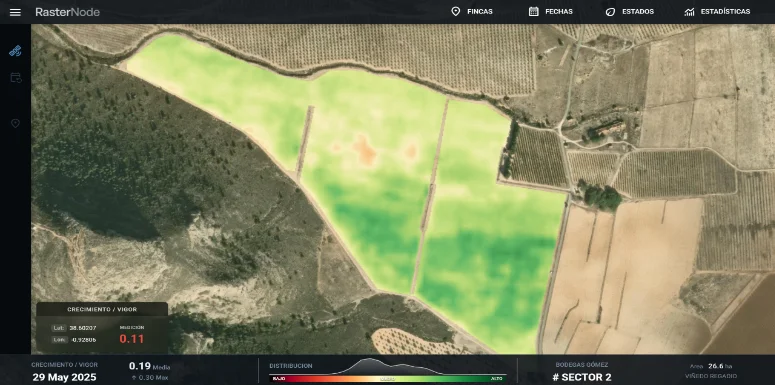Viewport: 775px width, 385px height.
Task: Click the 0.19 Media value
Action: (150, 366)
